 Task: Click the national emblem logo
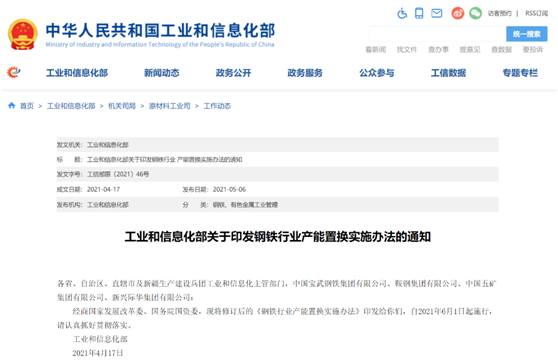(23, 34)
